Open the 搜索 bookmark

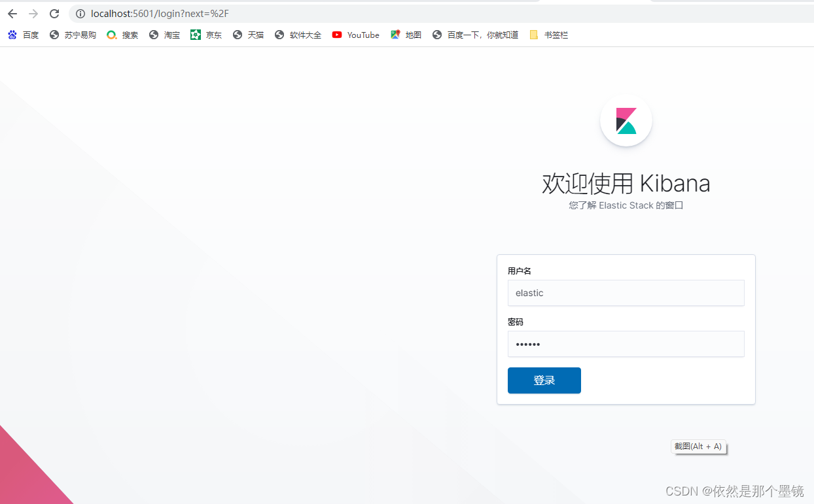pyautogui.click(x=122, y=35)
